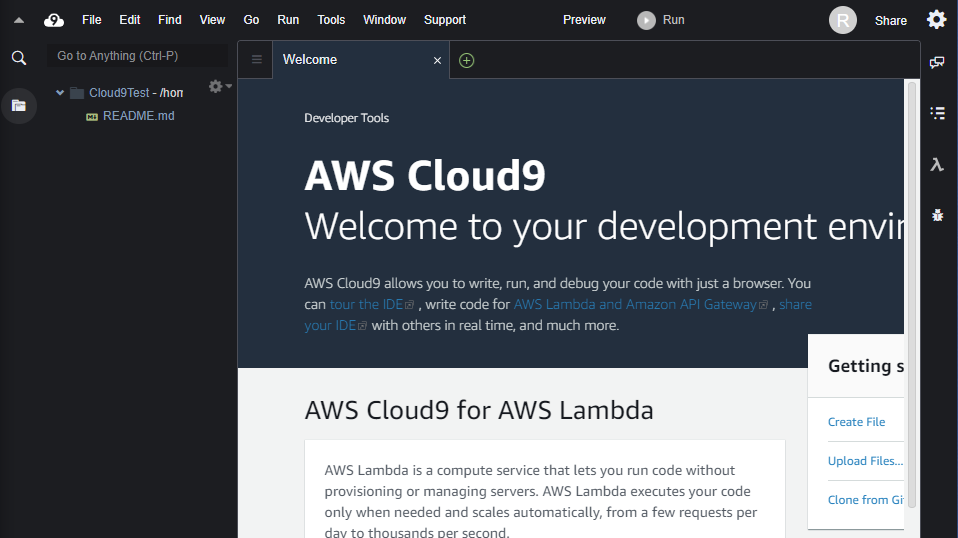Open the Edit menu
This screenshot has height=538, width=958.
pos(130,20)
